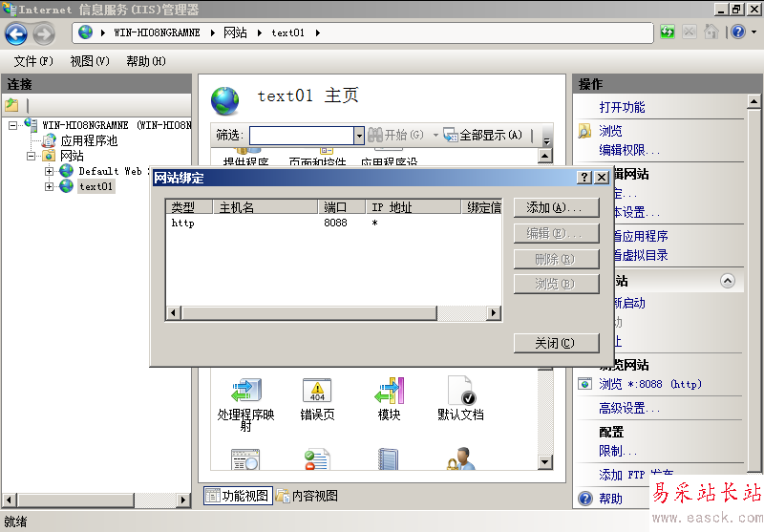The height and width of the screenshot is (532, 764).
Task: Click the Type (类型) column header
Action: pyautogui.click(x=189, y=207)
